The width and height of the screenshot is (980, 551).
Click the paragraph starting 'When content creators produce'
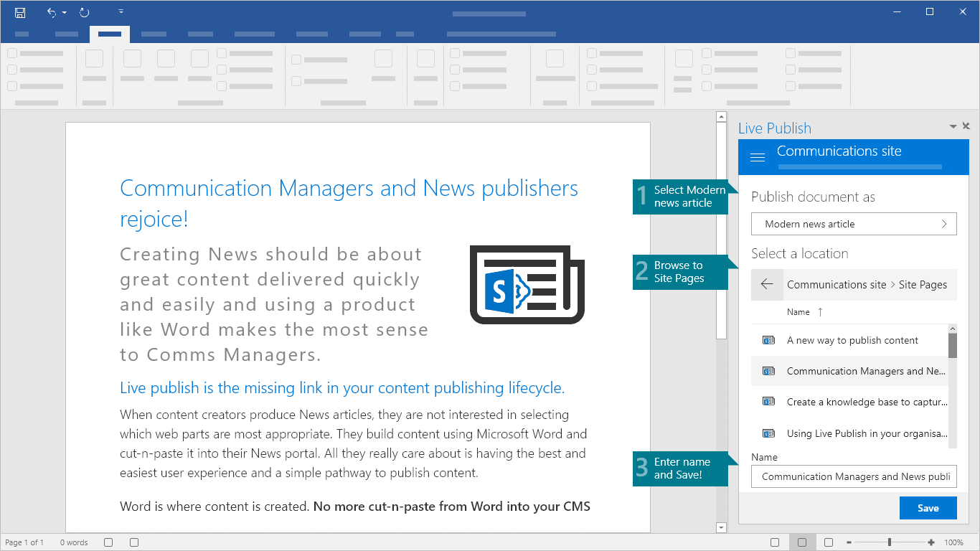354,443
